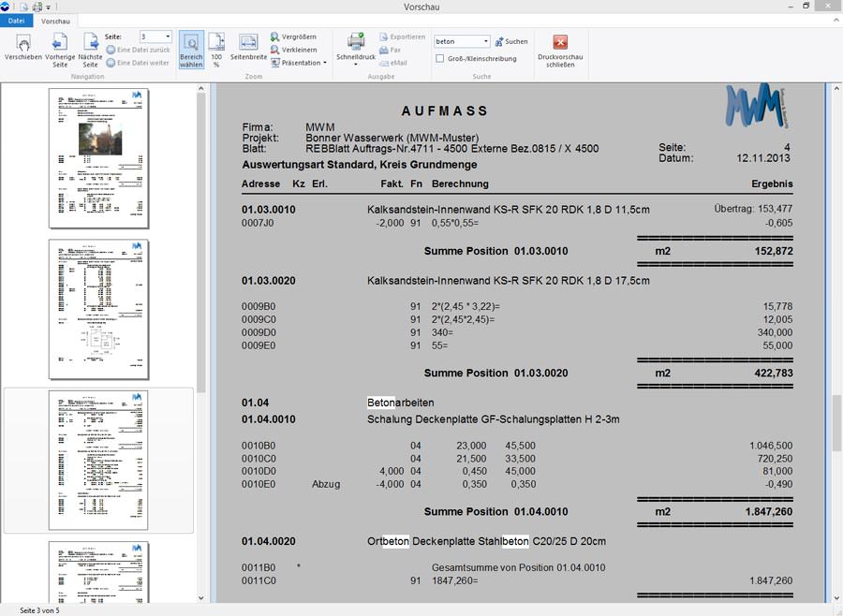
Task: Click row address 0009B0
Action: [259, 306]
